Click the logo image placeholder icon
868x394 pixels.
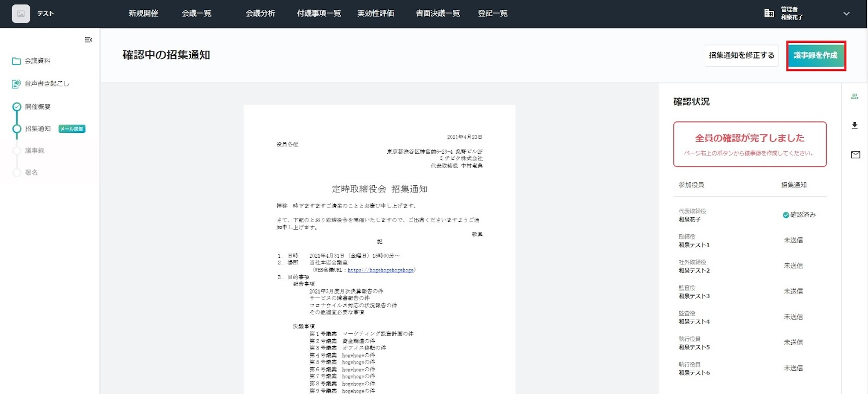point(21,14)
